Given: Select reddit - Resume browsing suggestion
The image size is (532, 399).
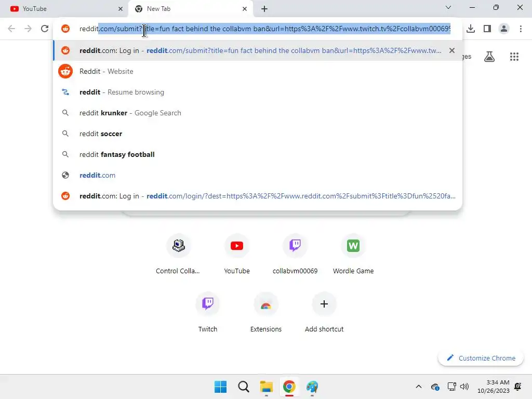Looking at the screenshot, I should tap(258, 92).
